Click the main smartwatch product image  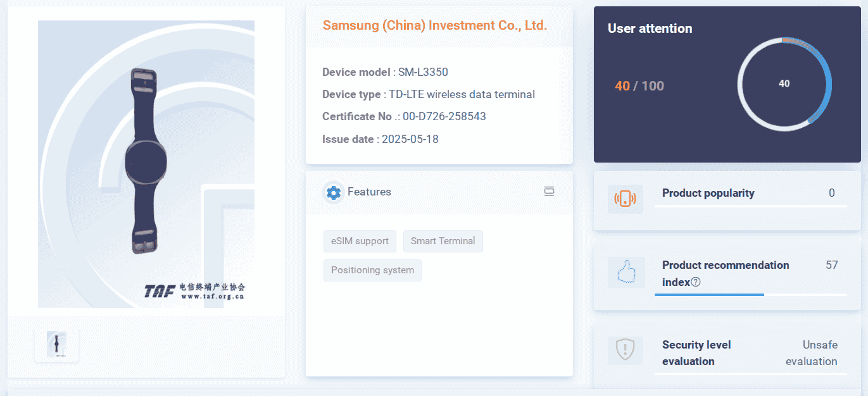pos(146,161)
